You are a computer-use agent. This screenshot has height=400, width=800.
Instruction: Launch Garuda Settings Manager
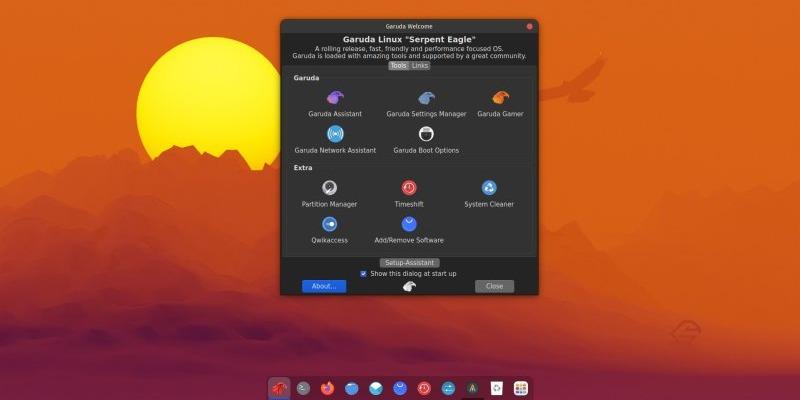[426, 99]
